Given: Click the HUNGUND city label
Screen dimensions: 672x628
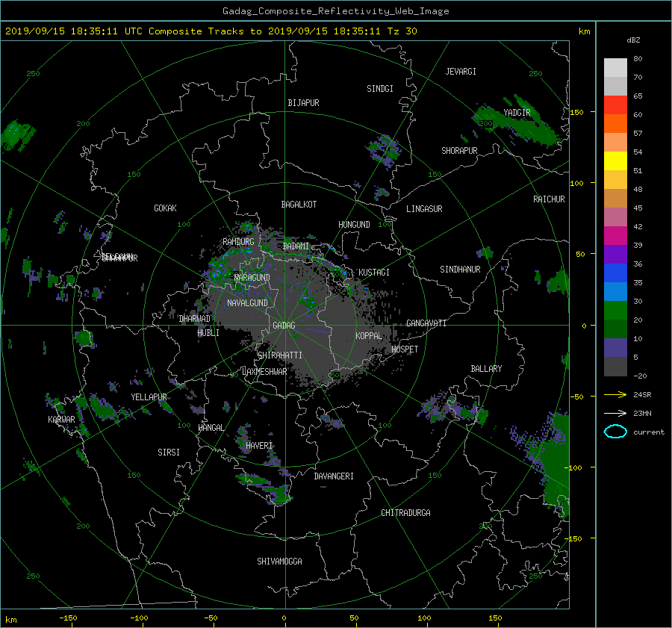Looking at the screenshot, I should tap(354, 225).
